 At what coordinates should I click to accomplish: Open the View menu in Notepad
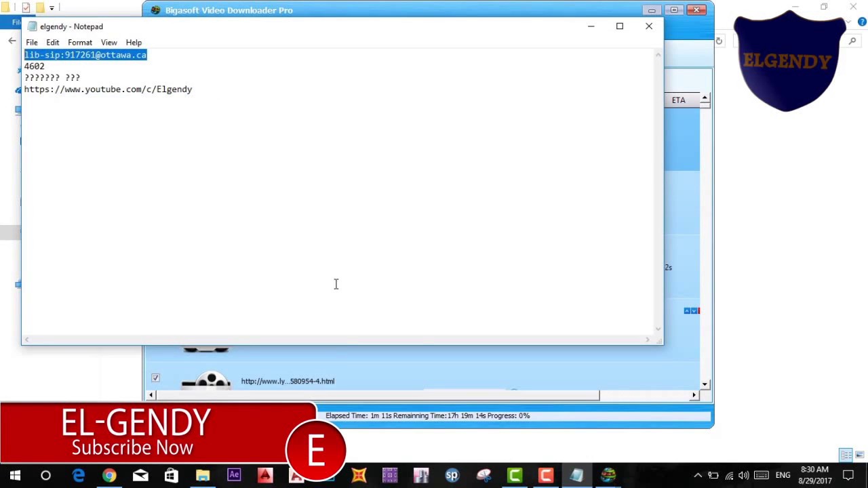(x=108, y=42)
